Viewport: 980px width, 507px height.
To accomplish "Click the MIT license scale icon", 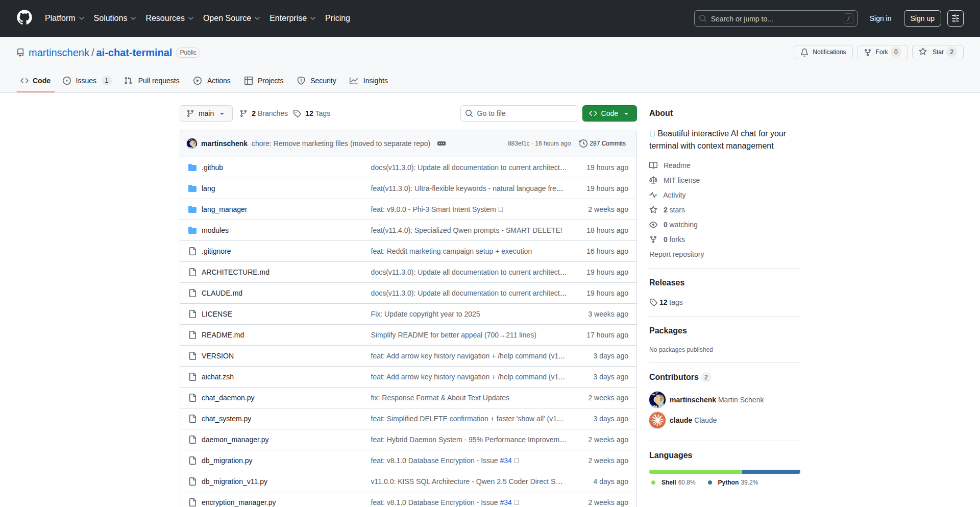I will 653,180.
